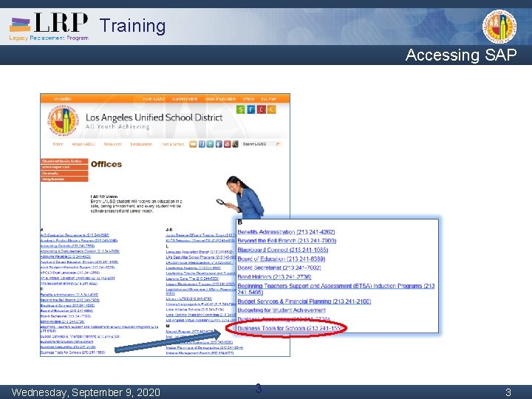Click the Search LAUSD input field

259,144
